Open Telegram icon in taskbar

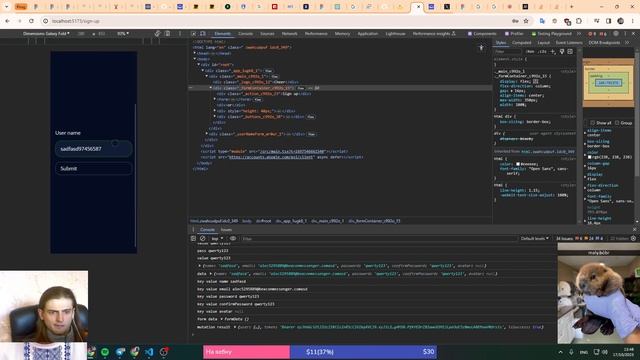point(120,352)
